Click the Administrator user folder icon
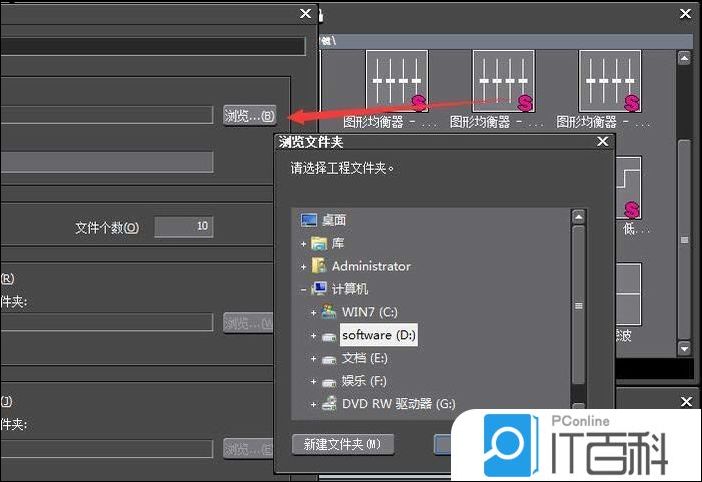702x482 pixels. click(319, 266)
